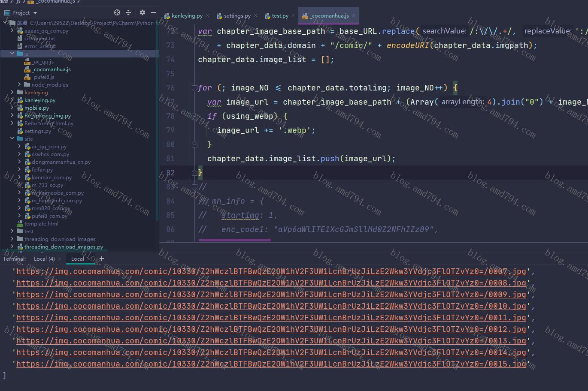Click the template.html file icon
The height and width of the screenshot is (391, 588).
[20, 223]
